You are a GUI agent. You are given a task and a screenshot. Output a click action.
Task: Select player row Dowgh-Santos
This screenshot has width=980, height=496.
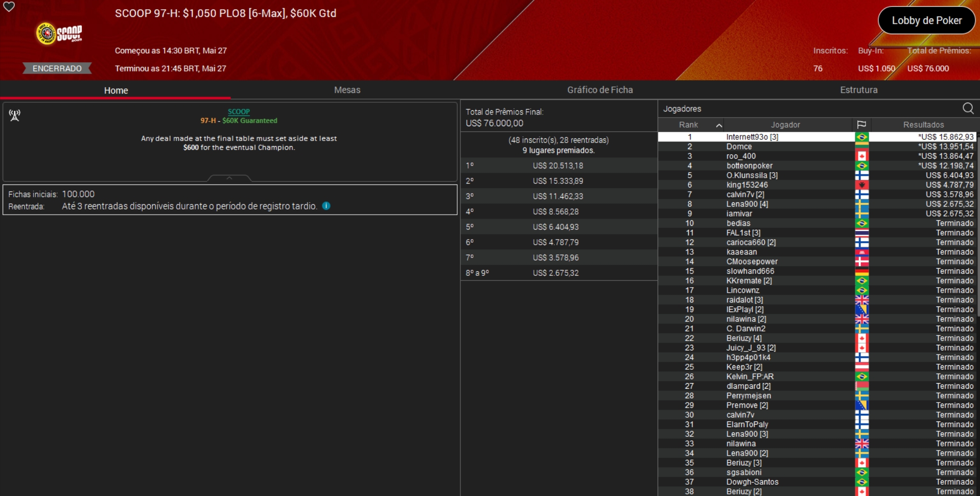(817, 482)
